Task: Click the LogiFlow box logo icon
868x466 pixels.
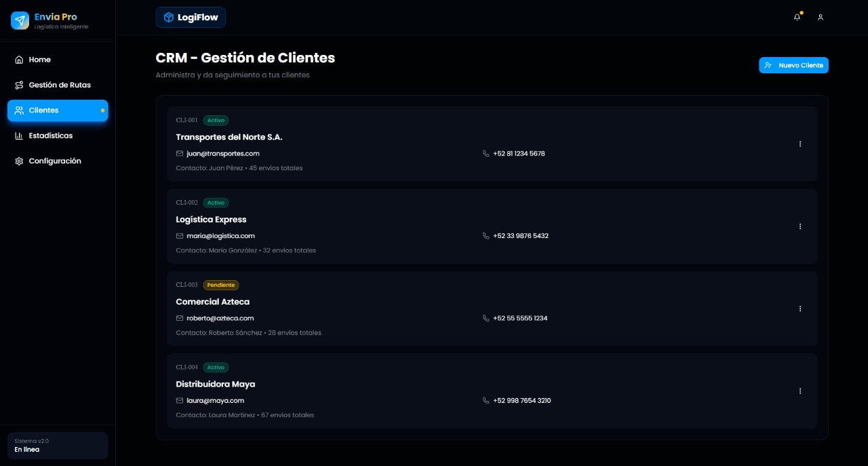Action: click(169, 18)
